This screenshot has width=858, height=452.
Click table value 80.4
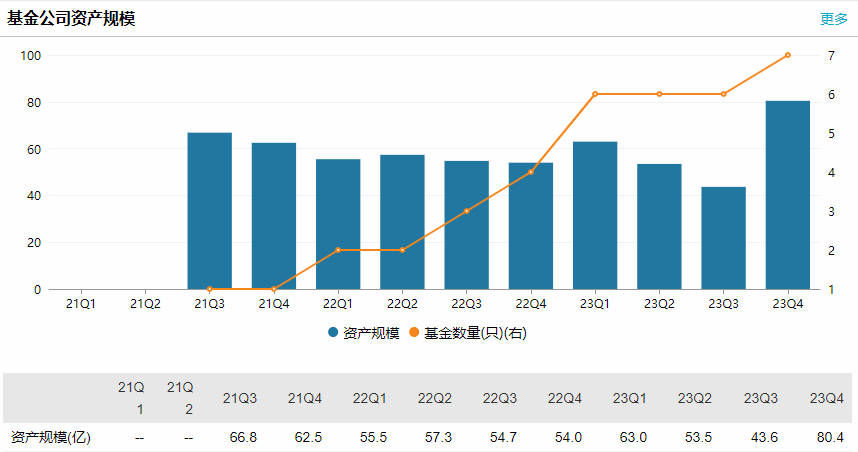(830, 437)
